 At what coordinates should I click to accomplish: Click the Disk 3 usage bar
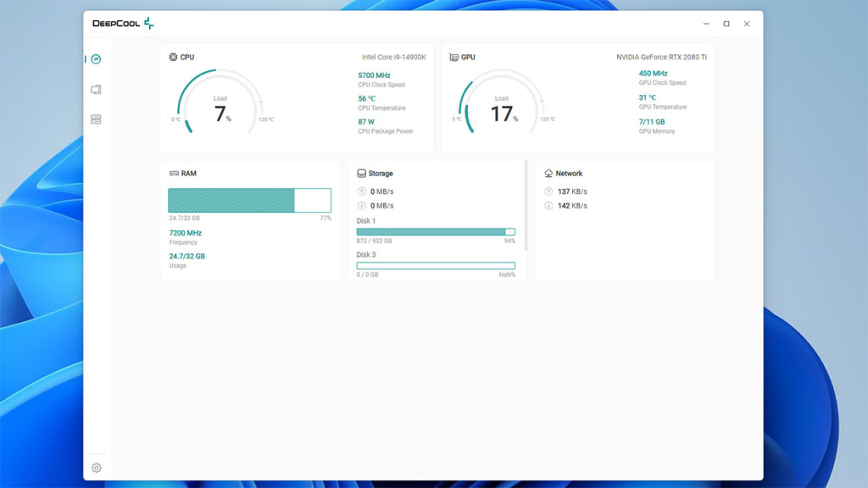436,265
